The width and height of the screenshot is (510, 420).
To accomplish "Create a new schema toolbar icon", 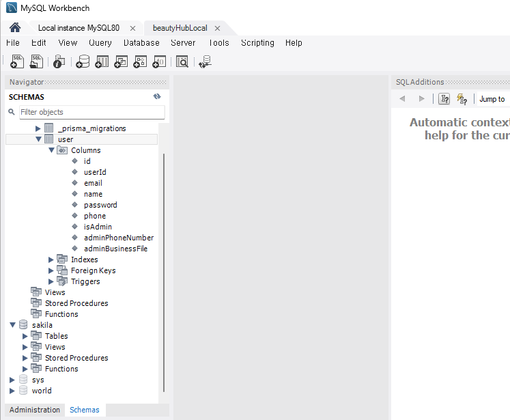I will point(83,61).
